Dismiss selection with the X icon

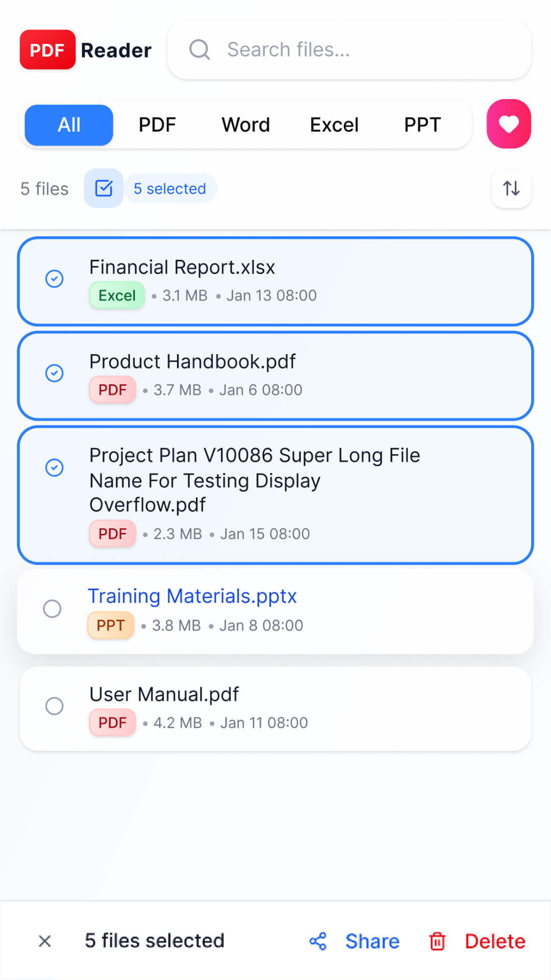click(45, 941)
